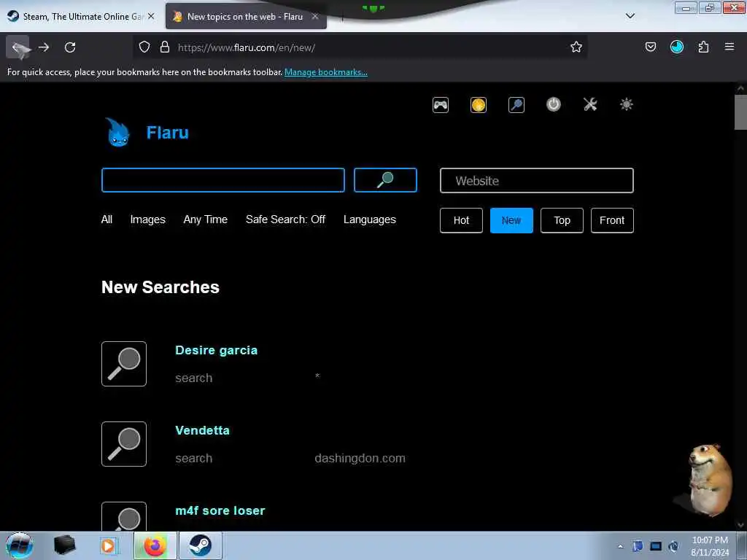The image size is (747, 560).
Task: Open the Firefox hamburger application menu
Action: click(729, 47)
